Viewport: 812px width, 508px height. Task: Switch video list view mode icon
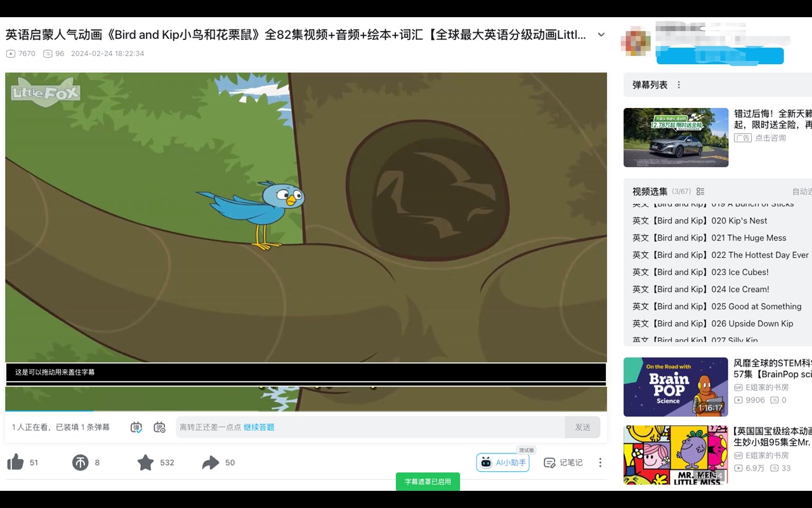700,191
